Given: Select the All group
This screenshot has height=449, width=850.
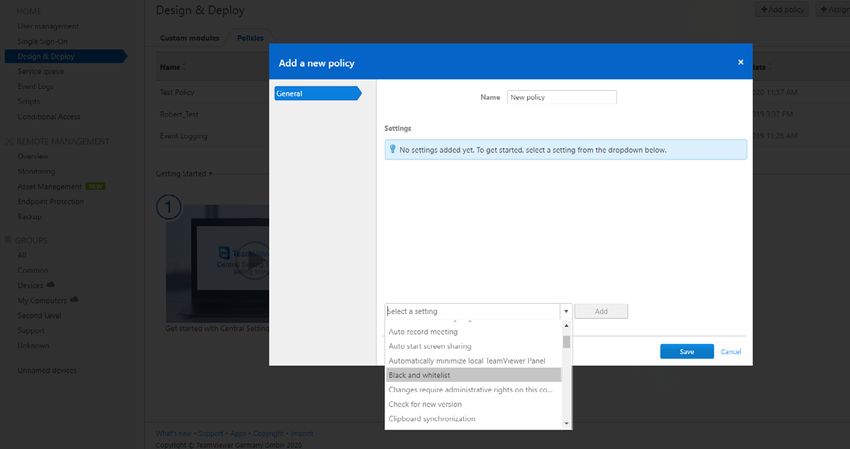Looking at the screenshot, I should (22, 255).
